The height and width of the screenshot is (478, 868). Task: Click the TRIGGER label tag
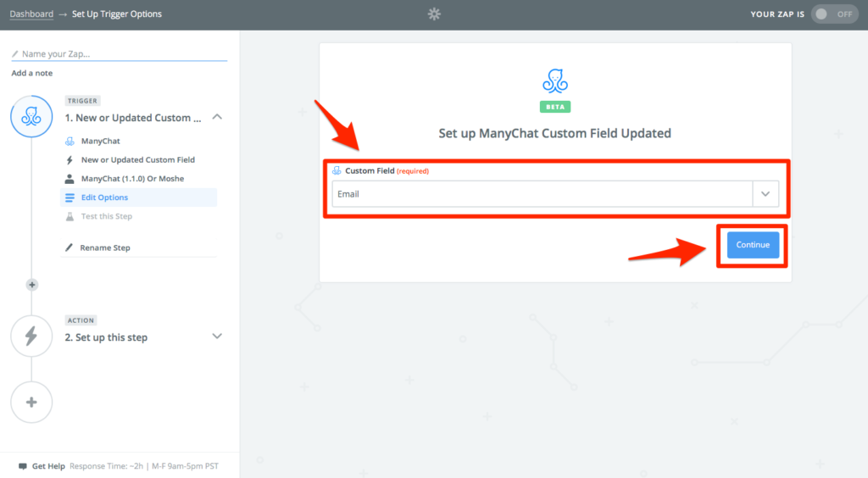(82, 101)
